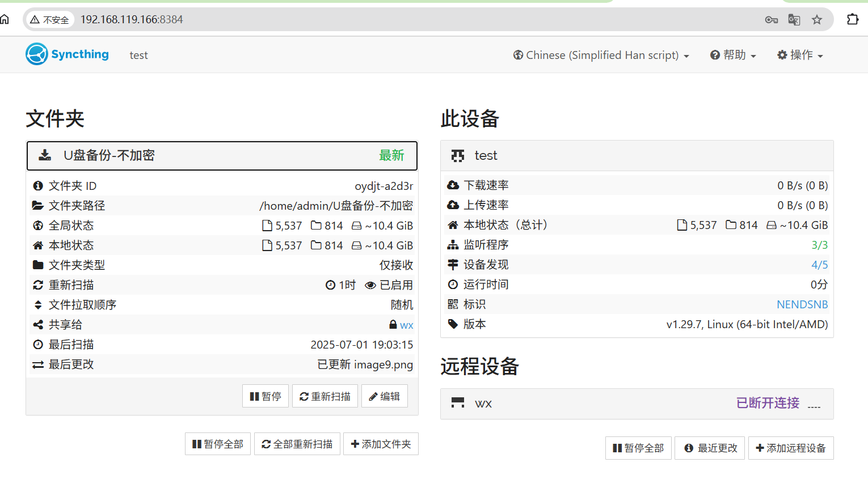Click 添加远程设备 button

[x=791, y=448]
